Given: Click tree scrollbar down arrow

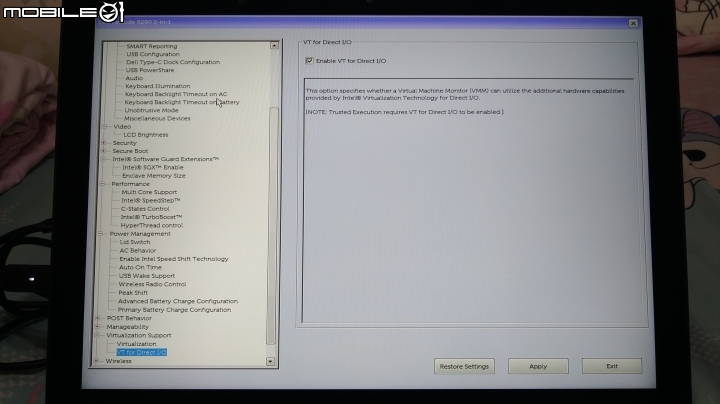Looking at the screenshot, I should click(x=270, y=361).
